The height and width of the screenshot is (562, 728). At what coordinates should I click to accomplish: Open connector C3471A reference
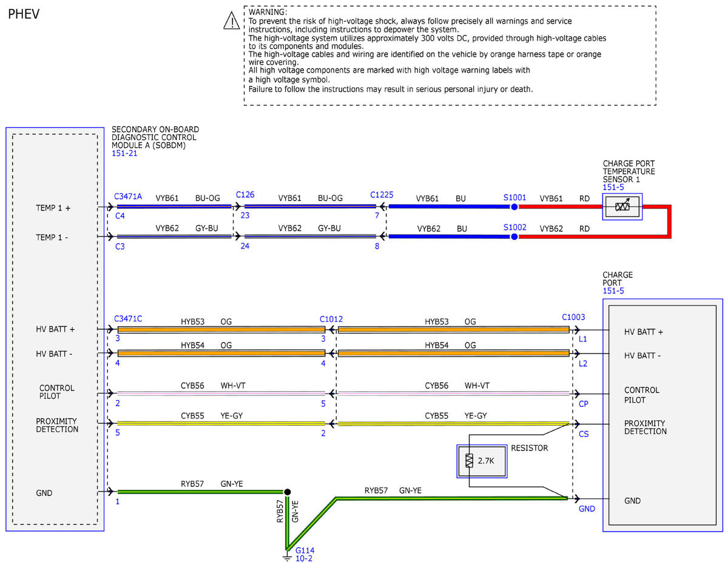[x=128, y=197]
